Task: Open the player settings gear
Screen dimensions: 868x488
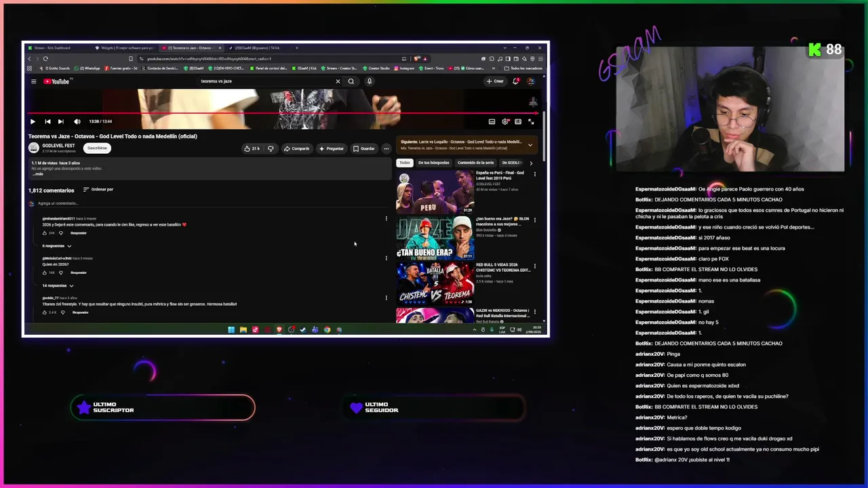Action: point(505,121)
